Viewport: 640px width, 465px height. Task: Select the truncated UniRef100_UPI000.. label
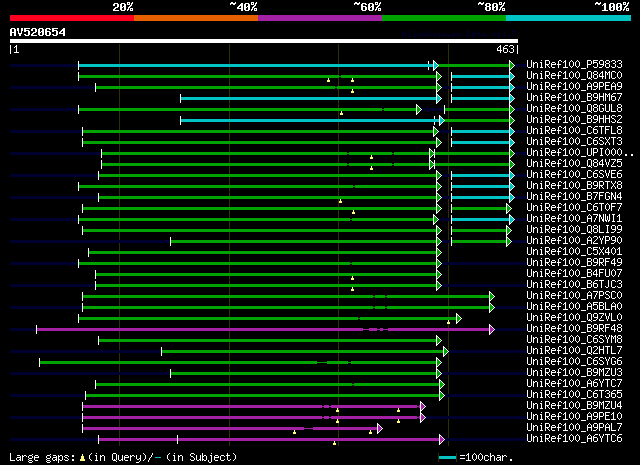coord(580,152)
